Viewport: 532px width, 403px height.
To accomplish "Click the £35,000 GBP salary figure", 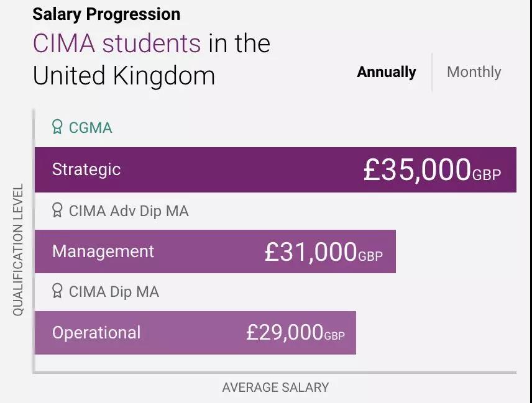I will pos(431,170).
